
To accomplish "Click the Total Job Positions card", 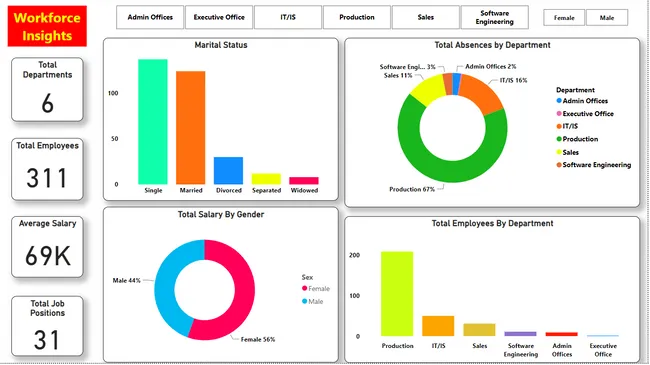I will coord(47,326).
